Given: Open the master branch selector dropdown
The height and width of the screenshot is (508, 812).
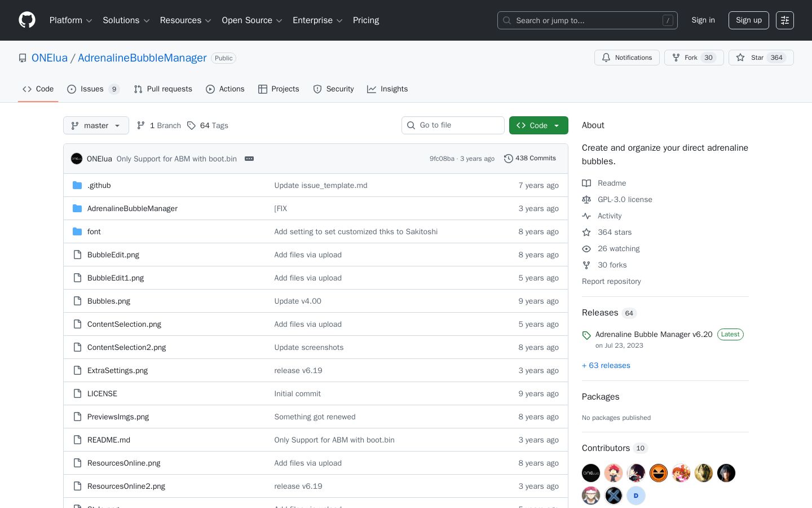Looking at the screenshot, I should point(96,125).
